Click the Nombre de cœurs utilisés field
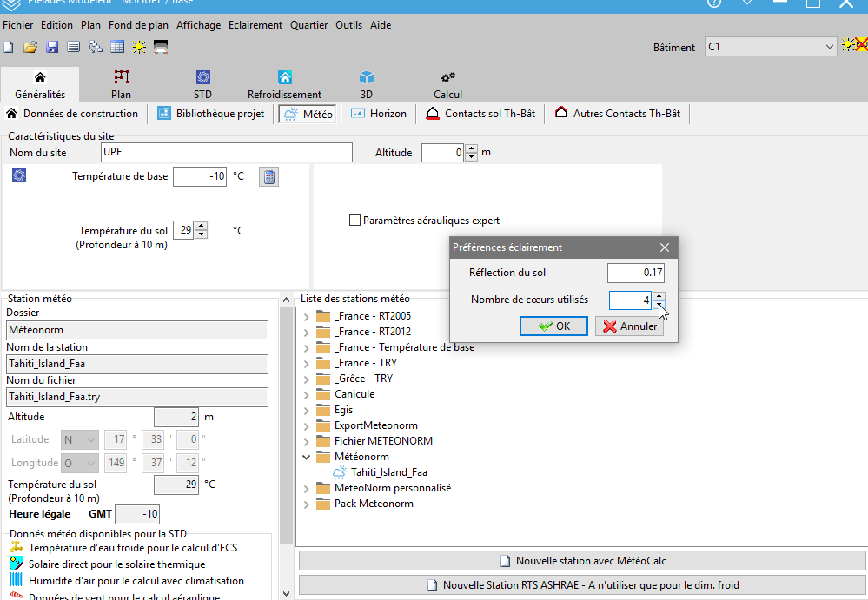The image size is (868, 600). [x=630, y=300]
